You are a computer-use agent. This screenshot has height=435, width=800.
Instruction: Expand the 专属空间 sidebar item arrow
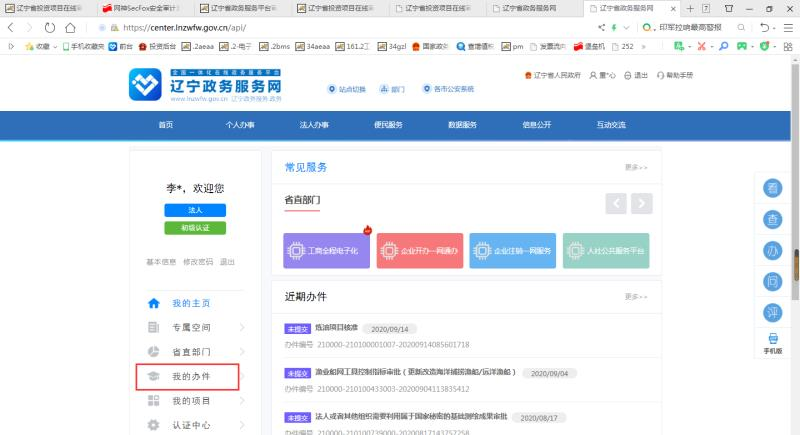pyautogui.click(x=242, y=327)
